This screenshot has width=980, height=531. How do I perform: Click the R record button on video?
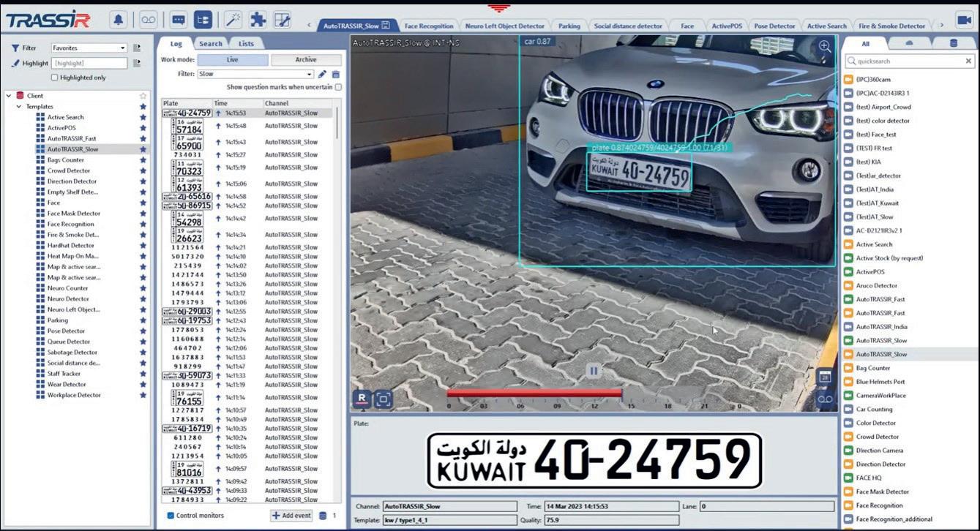pyautogui.click(x=362, y=399)
